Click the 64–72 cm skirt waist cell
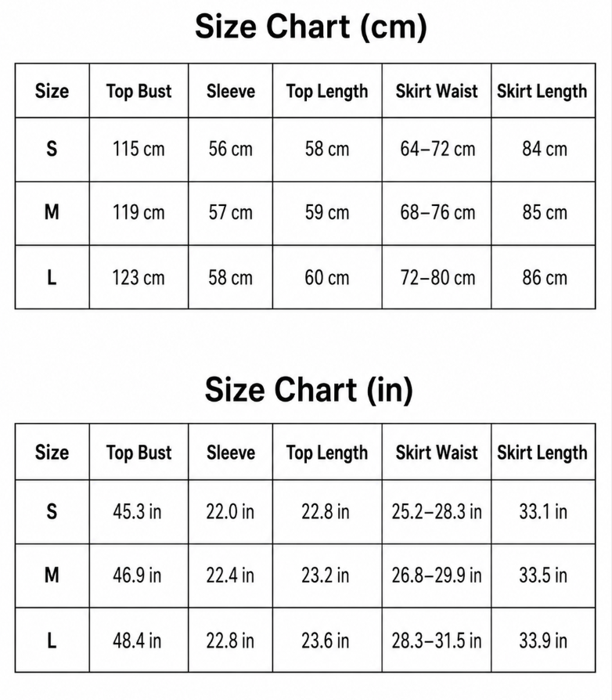Viewport: 612px width, 700px height. pyautogui.click(x=437, y=149)
